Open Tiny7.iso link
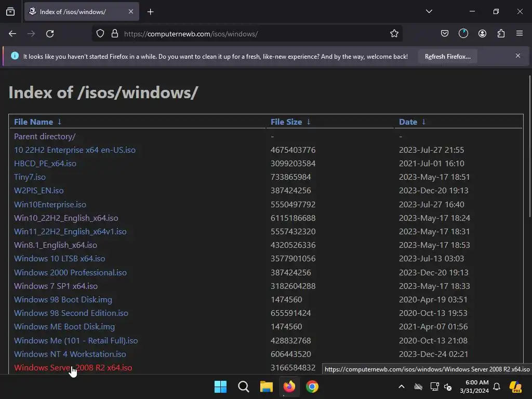The height and width of the screenshot is (399, 532). coord(30,177)
